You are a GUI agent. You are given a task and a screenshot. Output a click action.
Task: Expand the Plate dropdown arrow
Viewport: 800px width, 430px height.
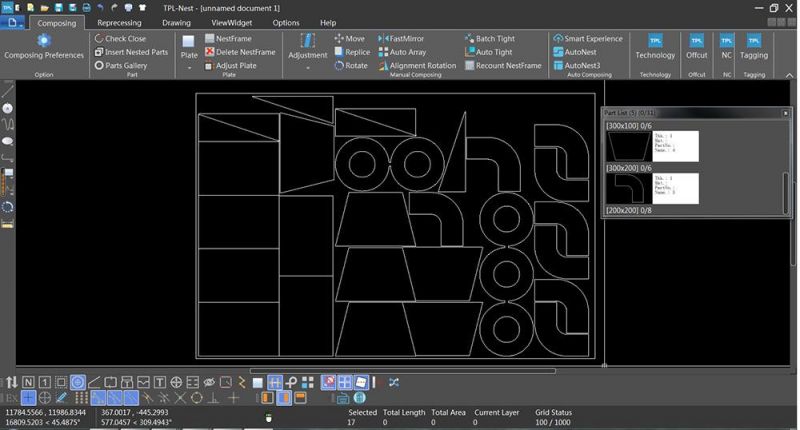pyautogui.click(x=189, y=68)
